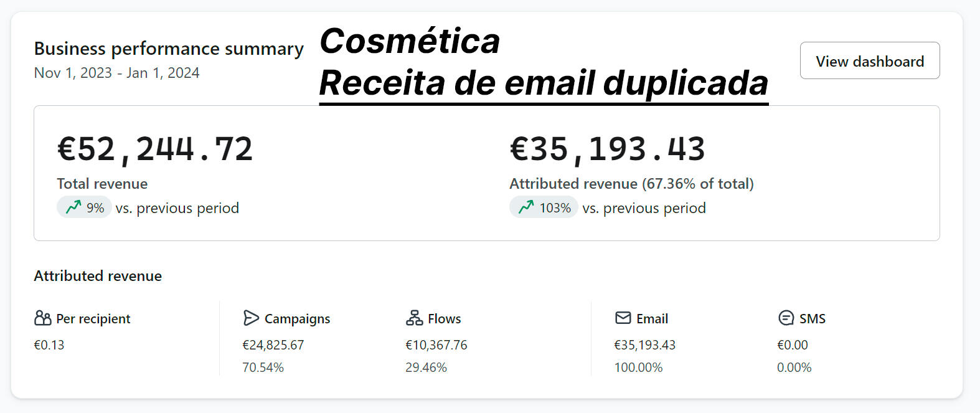Click the Attributed revenue (67.36% of total) label

[631, 184]
